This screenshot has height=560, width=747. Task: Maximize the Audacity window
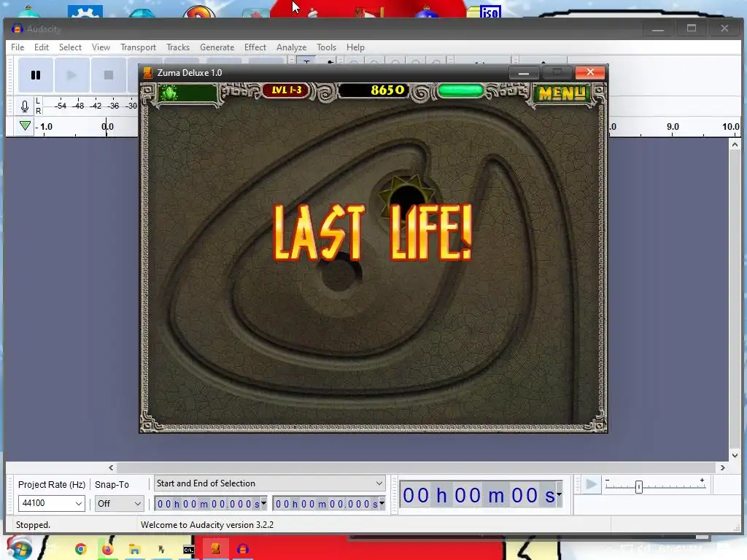click(x=692, y=28)
